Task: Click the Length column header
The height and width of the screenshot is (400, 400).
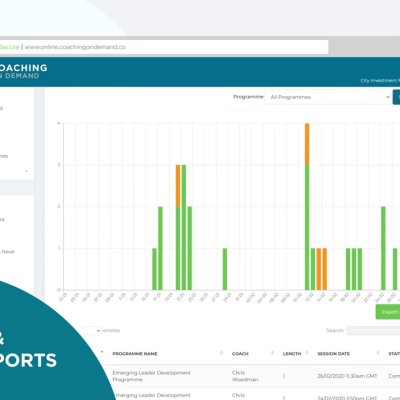Action: pyautogui.click(x=292, y=354)
